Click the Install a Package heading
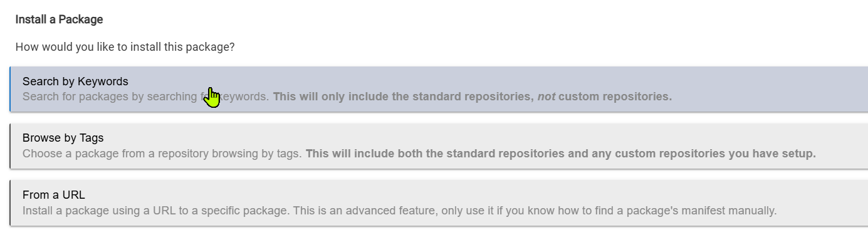Viewport: 868px width, 247px height. coord(59,19)
